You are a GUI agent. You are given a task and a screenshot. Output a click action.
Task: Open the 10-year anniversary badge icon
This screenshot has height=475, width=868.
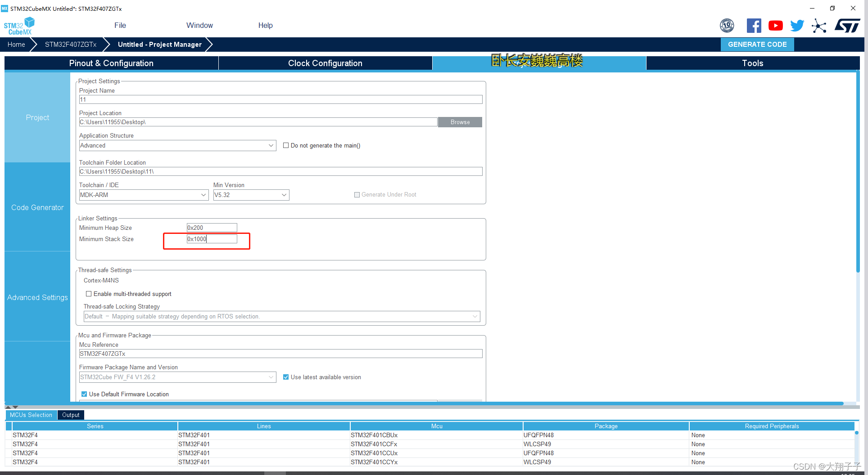tap(727, 26)
